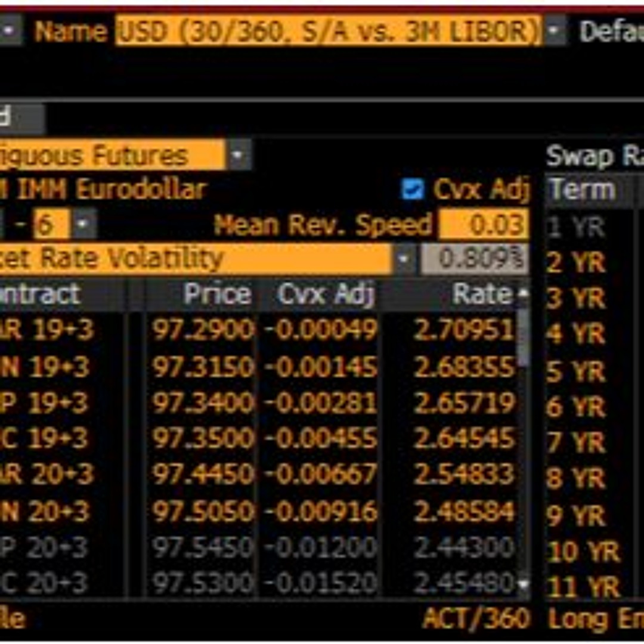Click the 97.2900 price cell
The image size is (644, 644).
(x=203, y=330)
